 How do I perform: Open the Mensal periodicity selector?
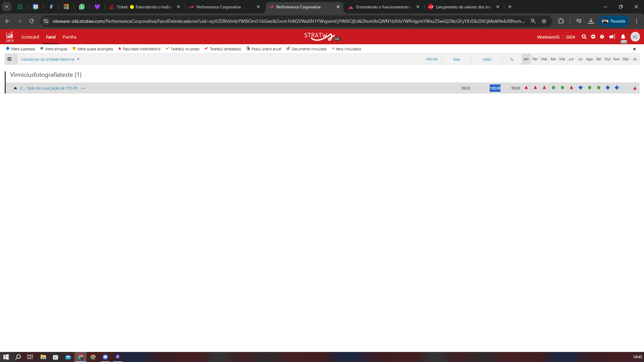[432, 59]
